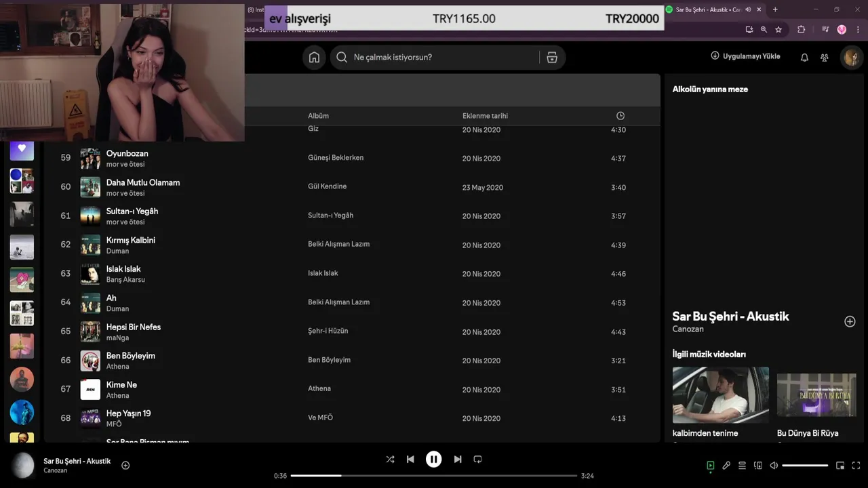Open the orange-face playlist in sidebar

pos(22,380)
